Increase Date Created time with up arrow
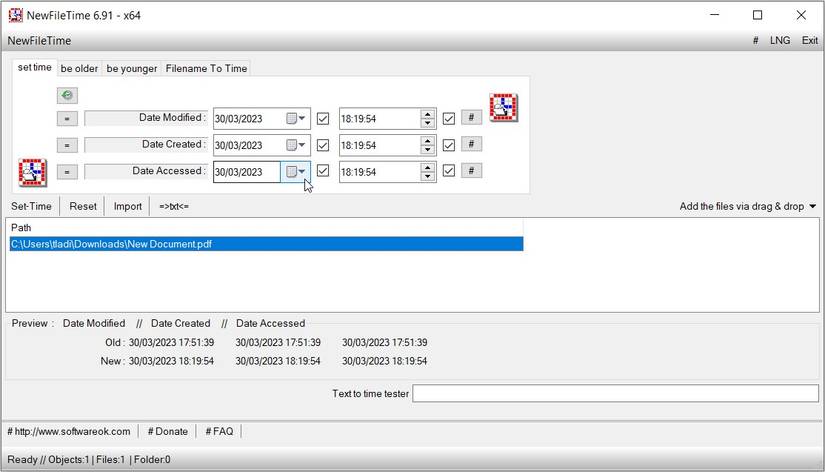Viewport: 825px width, 472px height. (428, 140)
